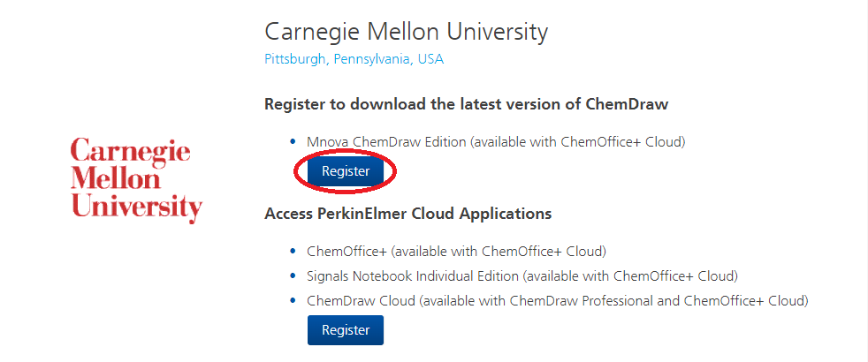Screen dimensions: 868x362
Task: Click the ChemOffice+ product name in list
Action: pos(346,252)
